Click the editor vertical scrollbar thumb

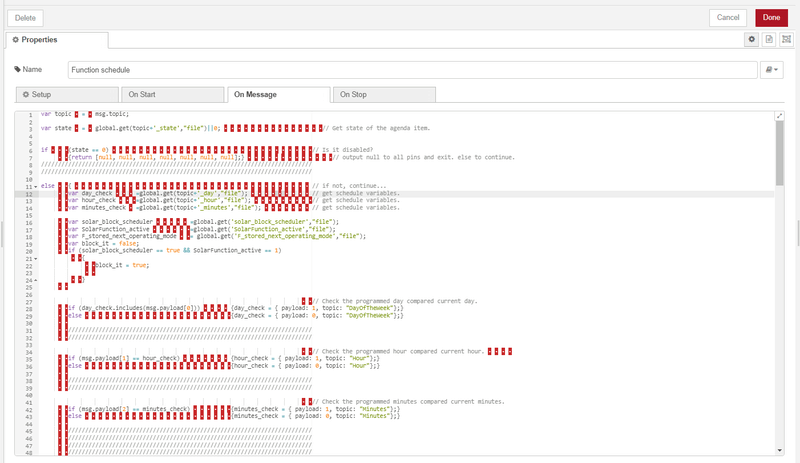click(x=779, y=153)
